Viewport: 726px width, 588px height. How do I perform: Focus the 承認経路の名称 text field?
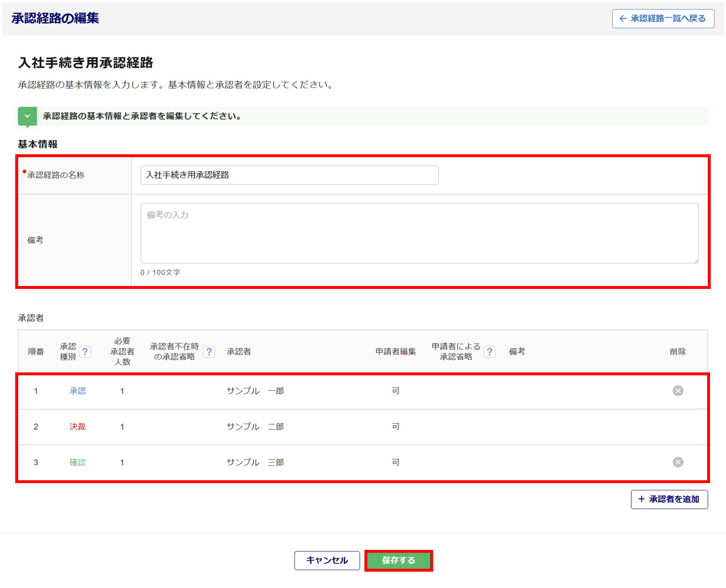pos(289,175)
